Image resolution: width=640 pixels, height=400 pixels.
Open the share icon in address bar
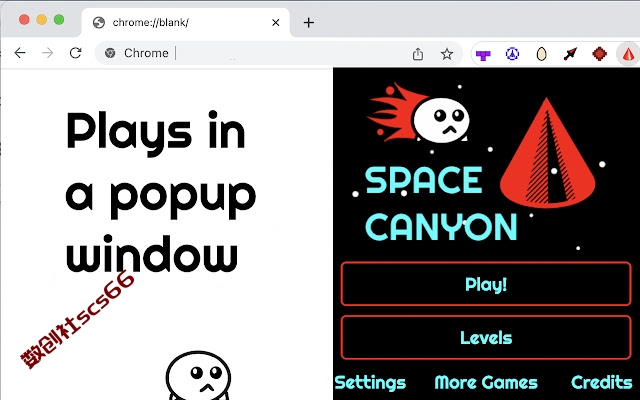[x=418, y=54]
